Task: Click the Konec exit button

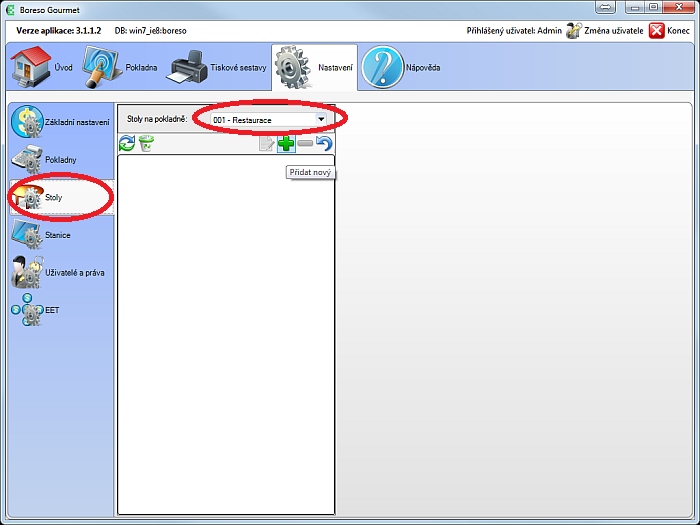Action: click(x=670, y=31)
